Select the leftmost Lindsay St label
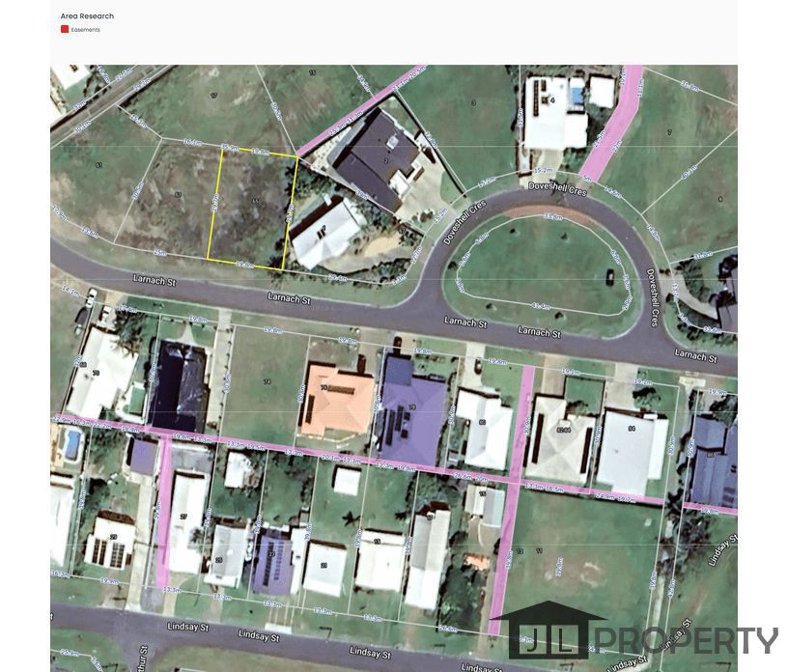788x672 pixels. [x=188, y=627]
